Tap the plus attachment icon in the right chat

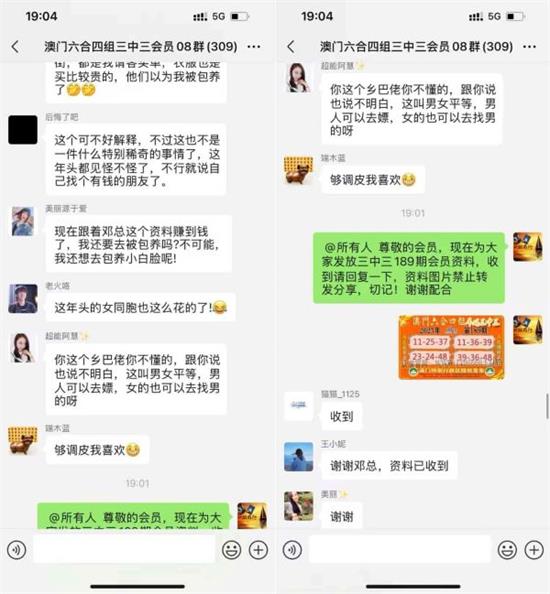534,550
